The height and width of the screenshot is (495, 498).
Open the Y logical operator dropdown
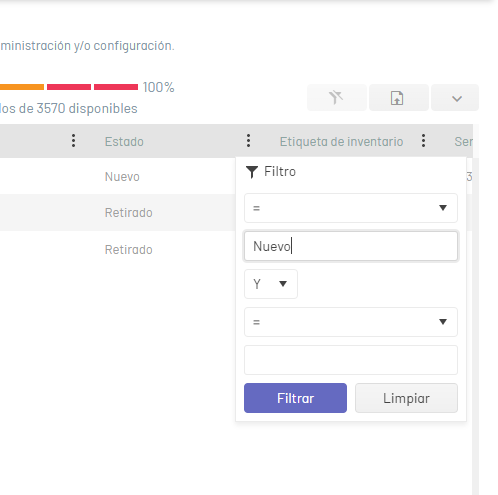tap(271, 284)
